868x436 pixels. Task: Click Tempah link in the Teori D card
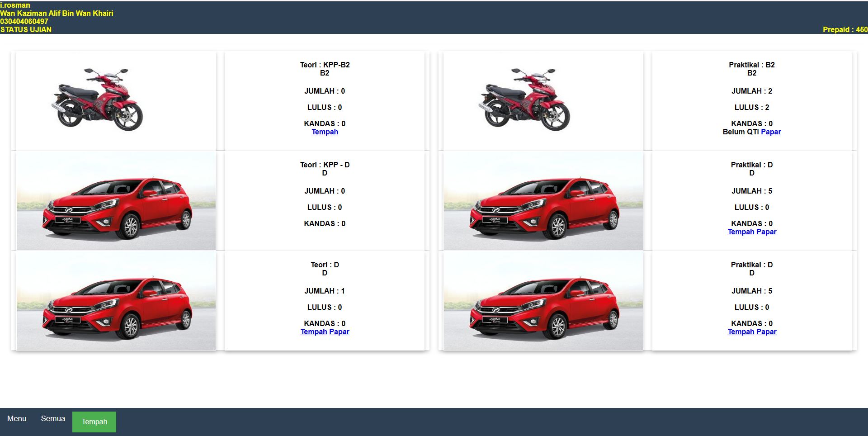(313, 332)
